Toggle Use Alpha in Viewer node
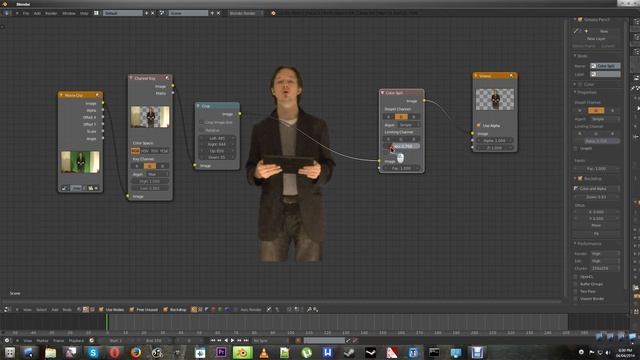Image resolution: width=640 pixels, height=360 pixels. [478, 125]
